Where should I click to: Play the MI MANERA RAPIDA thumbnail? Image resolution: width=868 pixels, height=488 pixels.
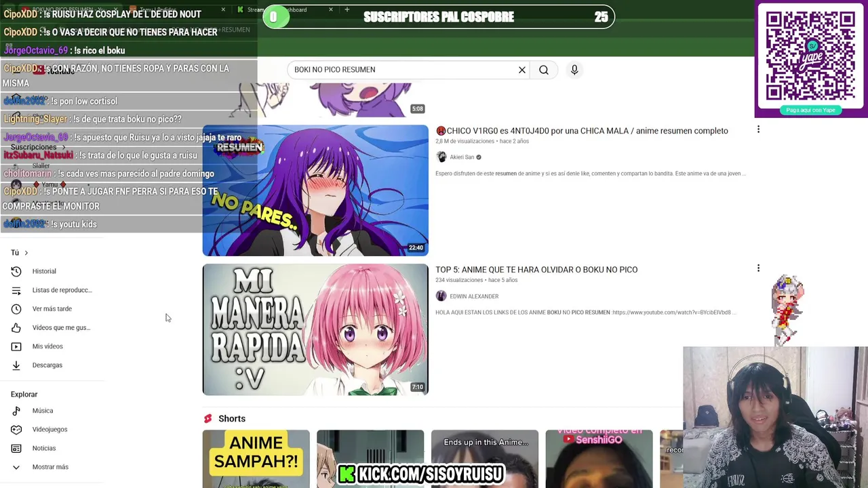pyautogui.click(x=315, y=329)
